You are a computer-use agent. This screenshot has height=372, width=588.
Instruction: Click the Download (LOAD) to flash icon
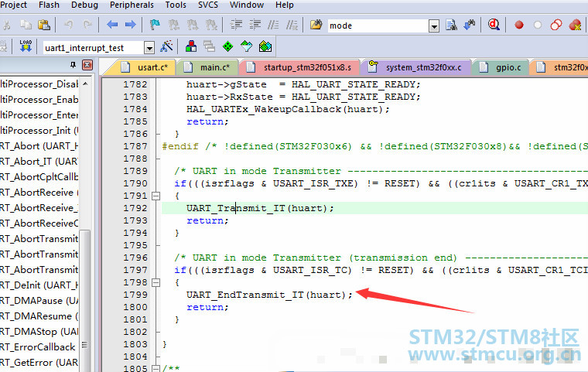point(25,47)
